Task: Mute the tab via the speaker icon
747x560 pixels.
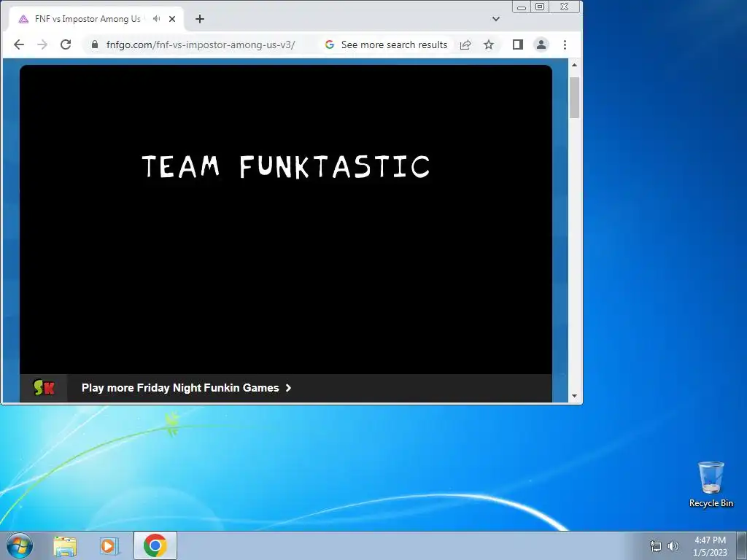Action: click(156, 19)
